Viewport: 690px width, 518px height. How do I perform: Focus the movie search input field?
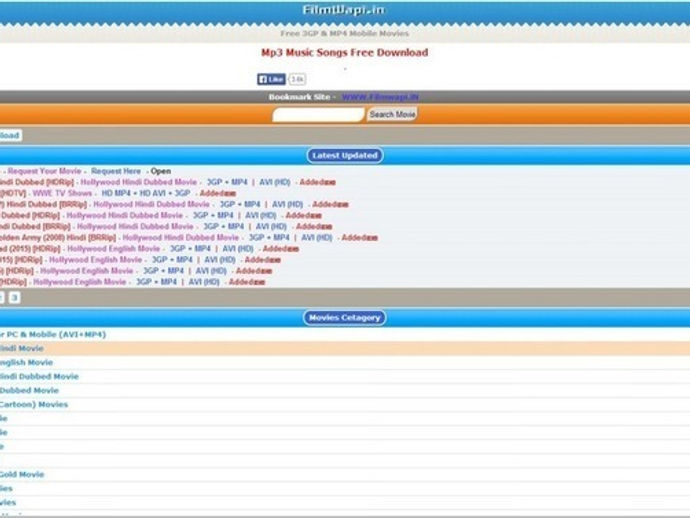click(x=319, y=115)
